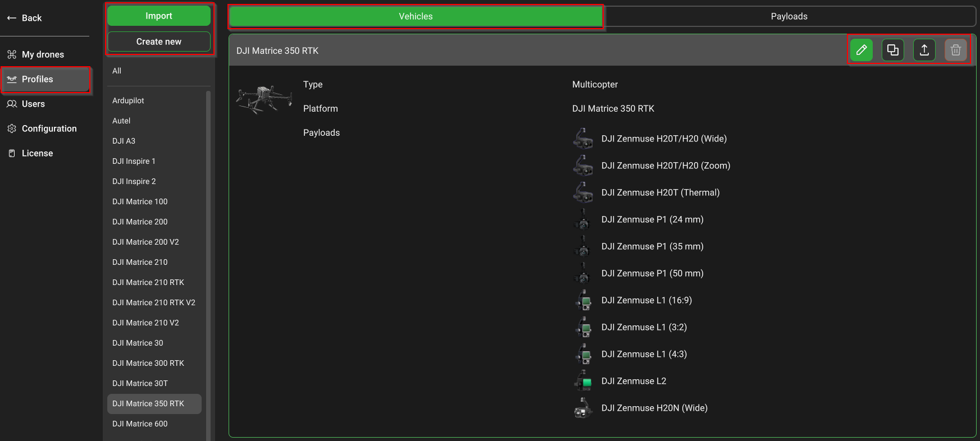
Task: Click the Import button
Action: pos(159,16)
